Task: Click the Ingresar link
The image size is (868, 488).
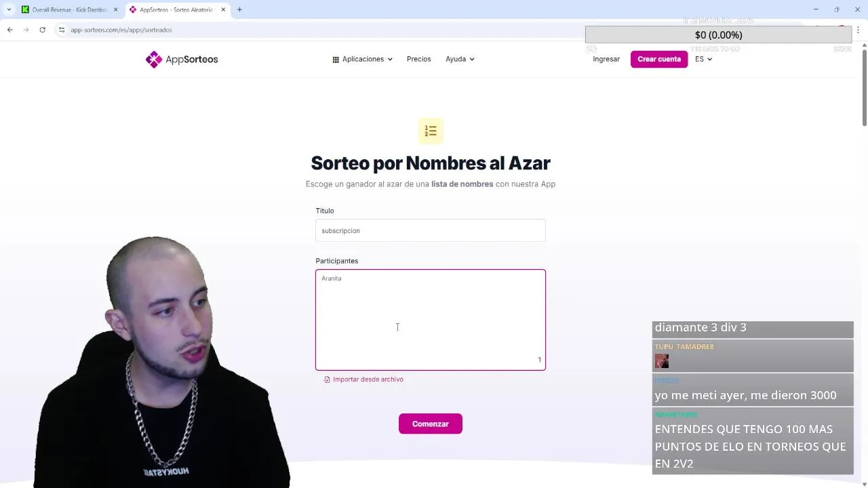Action: click(606, 59)
